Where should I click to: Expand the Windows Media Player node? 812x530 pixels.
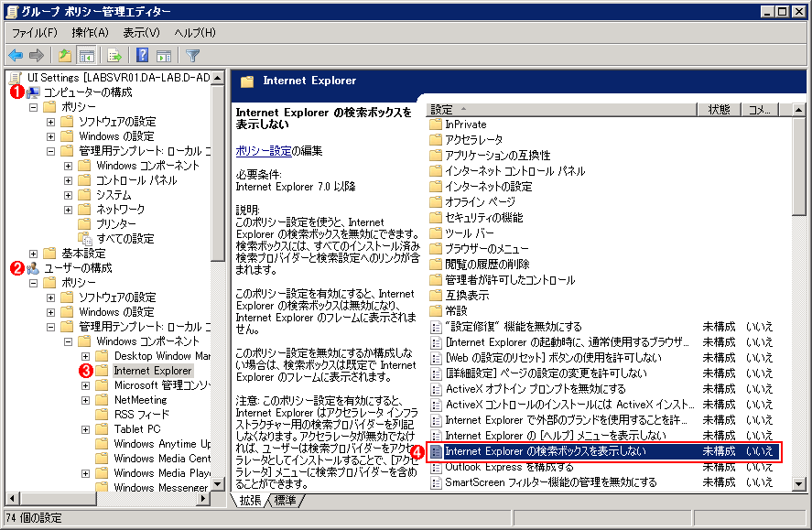pos(85,473)
